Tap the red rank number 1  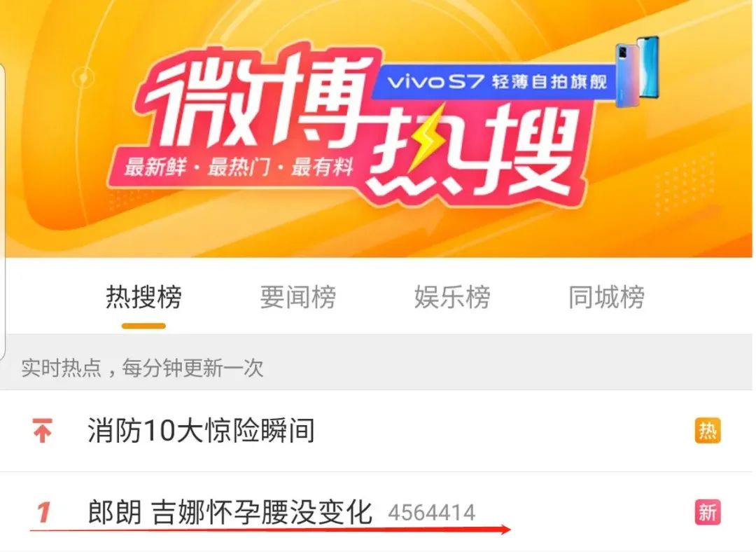43,512
